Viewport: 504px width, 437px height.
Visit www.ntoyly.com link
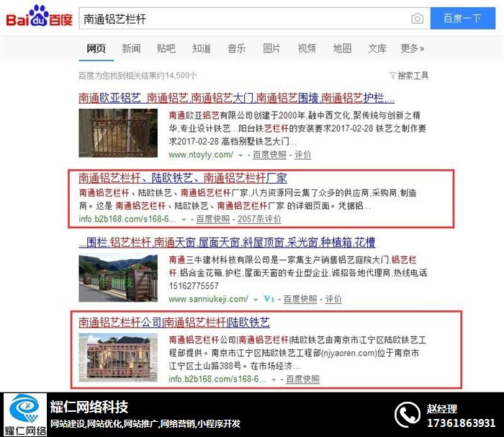(201, 155)
